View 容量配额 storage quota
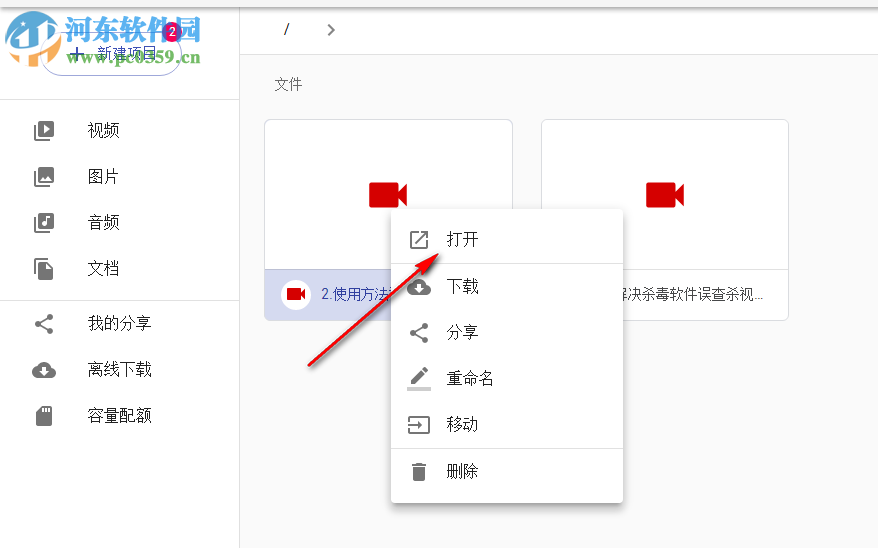Screen dimensions: 878x548 (119, 415)
